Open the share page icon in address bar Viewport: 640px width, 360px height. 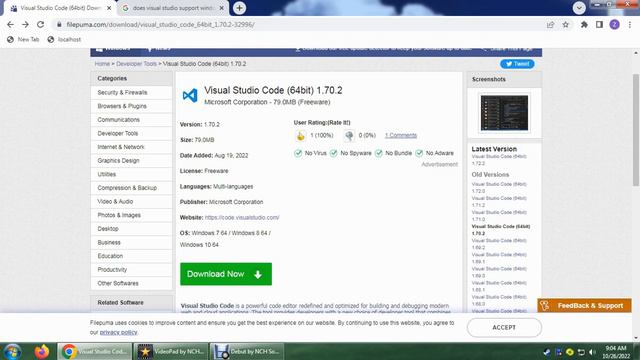(x=550, y=24)
